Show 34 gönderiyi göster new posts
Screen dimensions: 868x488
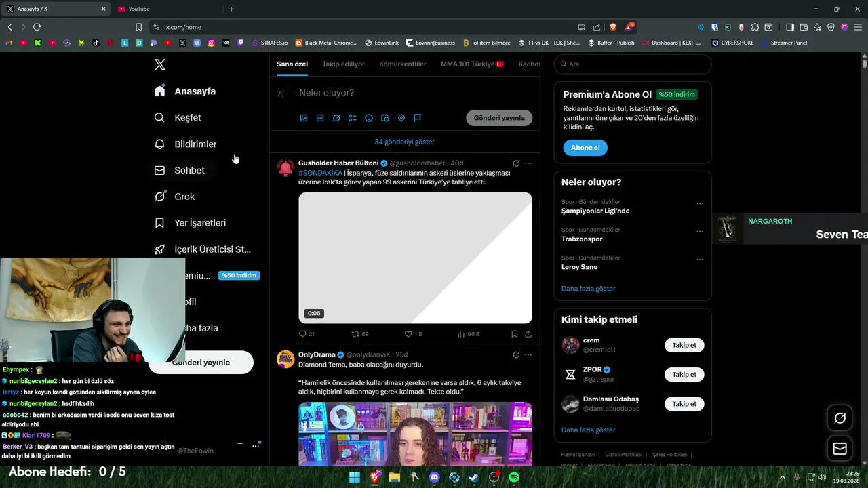tap(404, 142)
